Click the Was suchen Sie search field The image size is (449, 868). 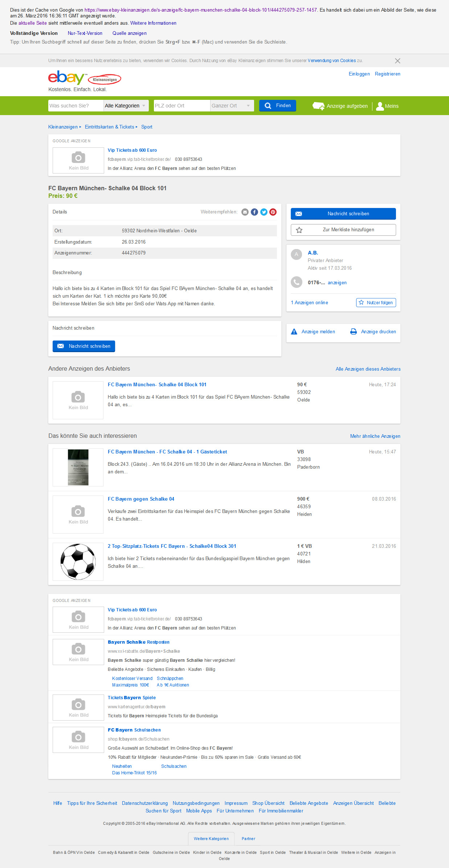pyautogui.click(x=76, y=106)
